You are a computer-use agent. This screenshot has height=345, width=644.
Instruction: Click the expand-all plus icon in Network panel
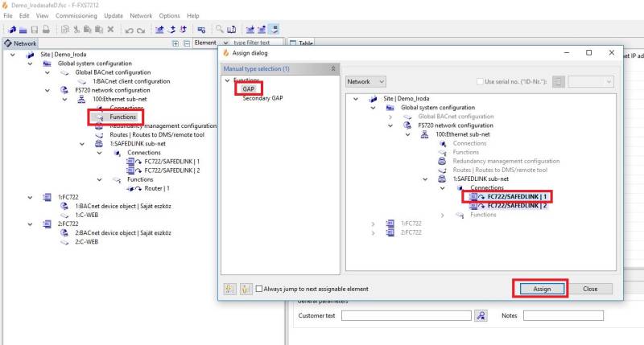[175, 43]
